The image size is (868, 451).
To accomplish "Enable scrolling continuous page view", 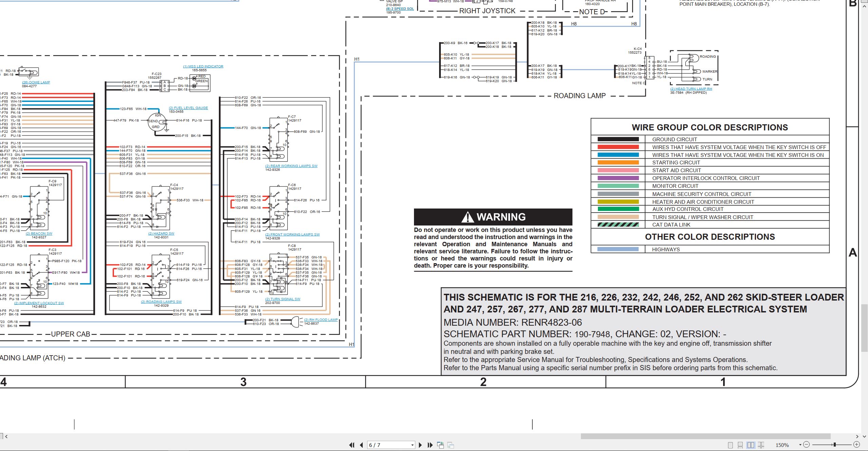I will tap(740, 445).
